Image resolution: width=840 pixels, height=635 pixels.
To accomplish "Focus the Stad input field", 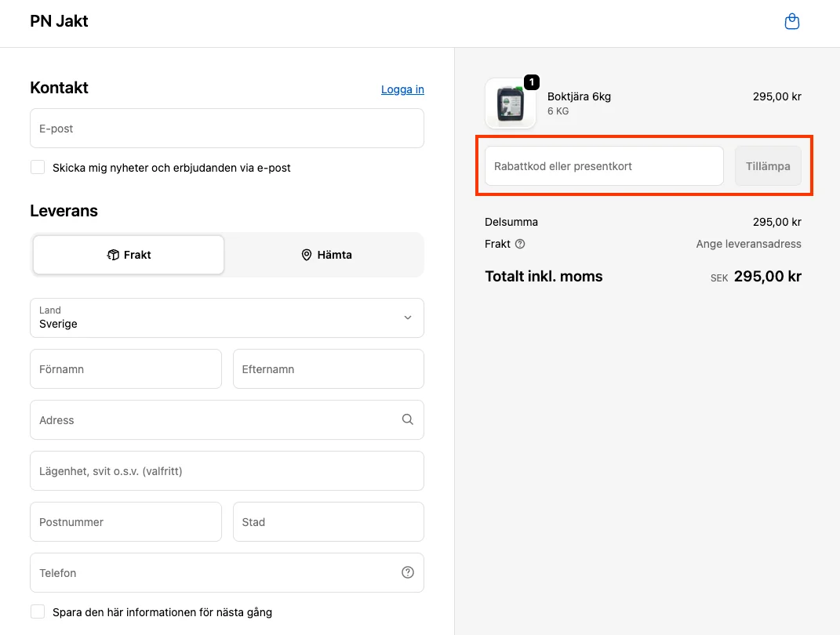I will pos(329,522).
